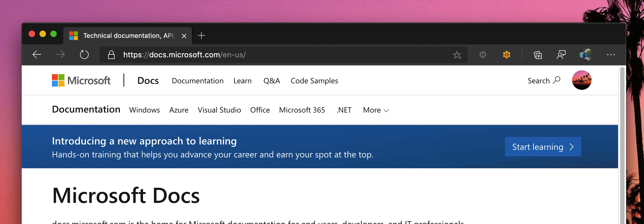Screen dimensions: 644x224
Task: Reload the page with the refresh icon
Action: [x=84, y=55]
